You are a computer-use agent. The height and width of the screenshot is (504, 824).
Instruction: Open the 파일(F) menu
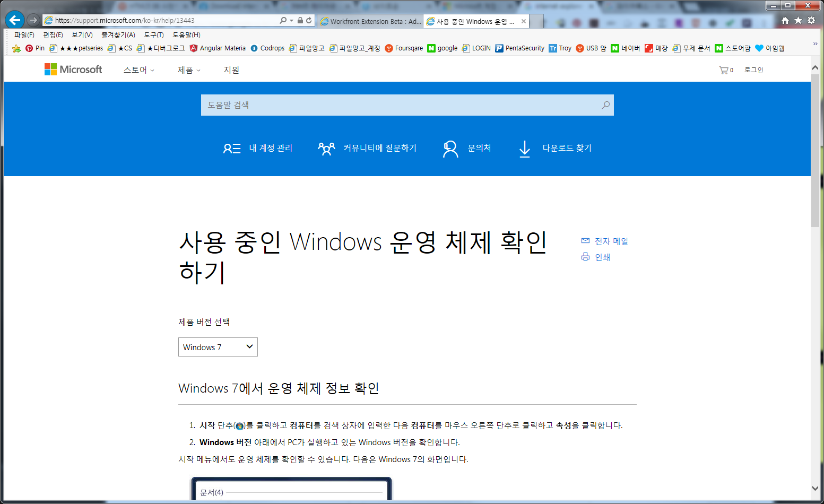[24, 35]
